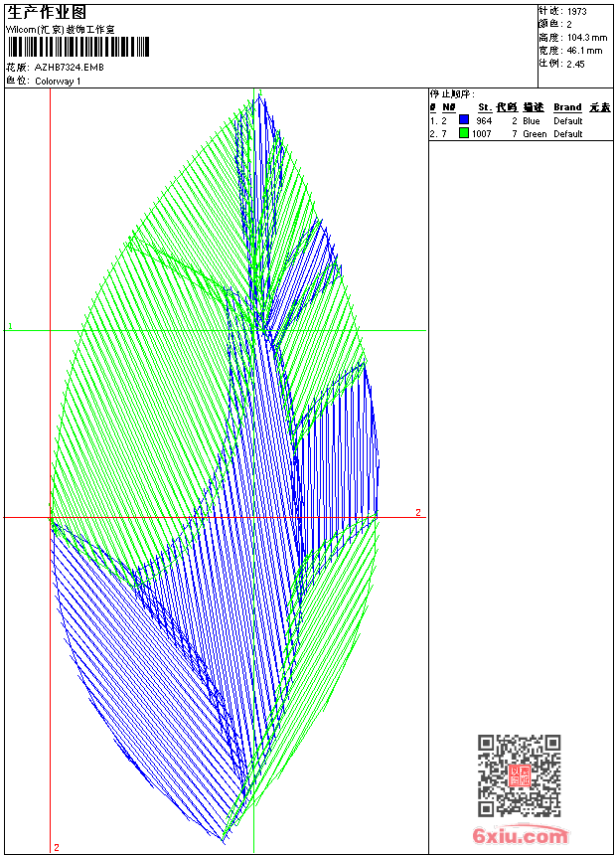Click the 6xiu.com watermark link

[521, 837]
